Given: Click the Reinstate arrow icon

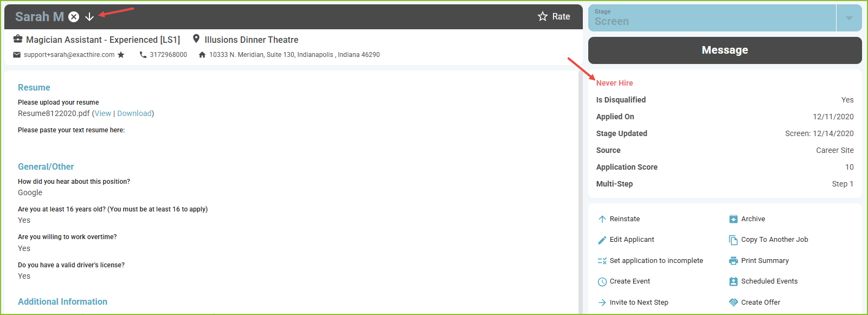Looking at the screenshot, I should (x=602, y=219).
